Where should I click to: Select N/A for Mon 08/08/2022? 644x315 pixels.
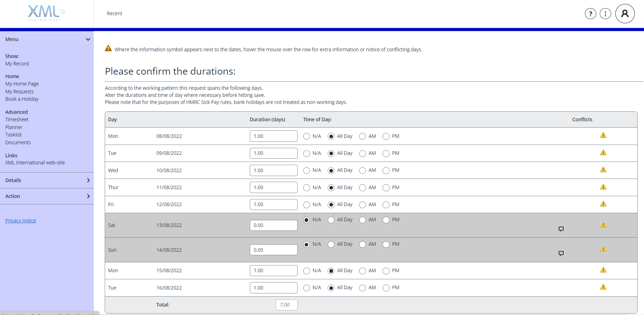[307, 136]
